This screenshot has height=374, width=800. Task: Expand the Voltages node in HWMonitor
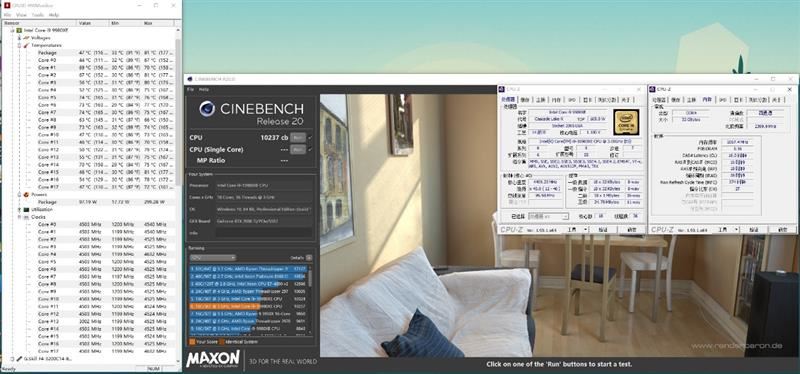click(x=19, y=38)
